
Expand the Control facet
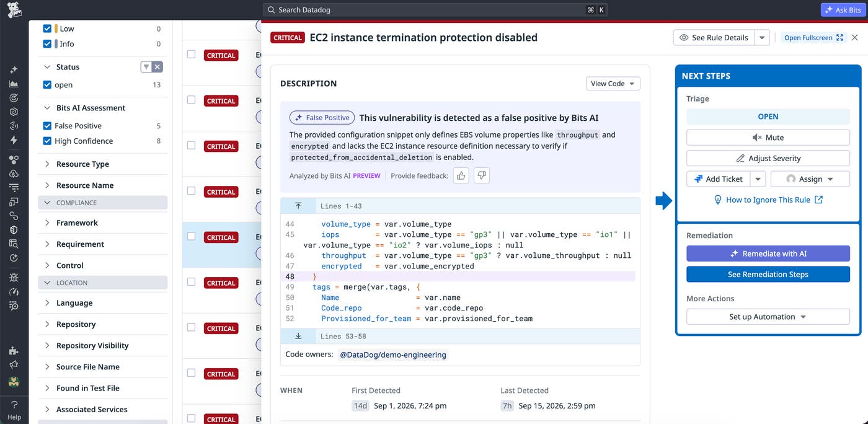(47, 265)
